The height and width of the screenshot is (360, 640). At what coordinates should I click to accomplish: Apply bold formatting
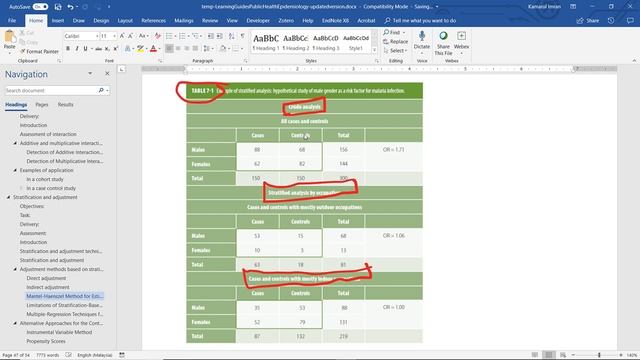68,49
